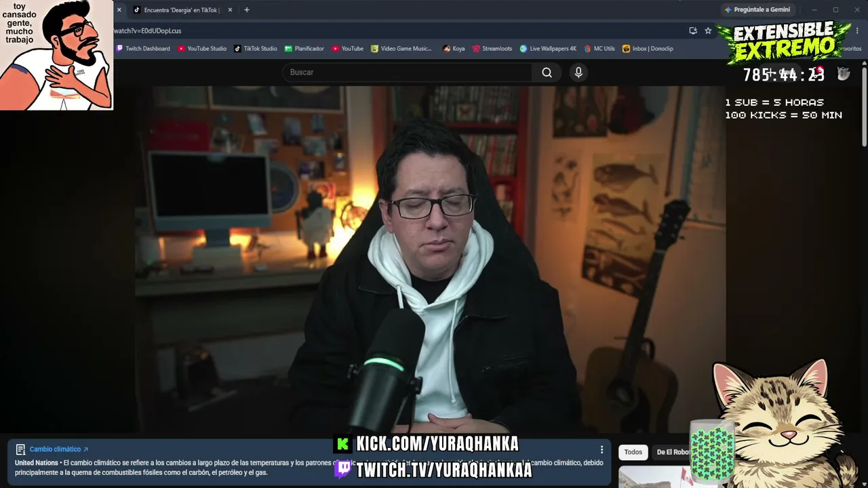This screenshot has width=868, height=488.
Task: Select the Todos filter chip
Action: pyautogui.click(x=633, y=452)
